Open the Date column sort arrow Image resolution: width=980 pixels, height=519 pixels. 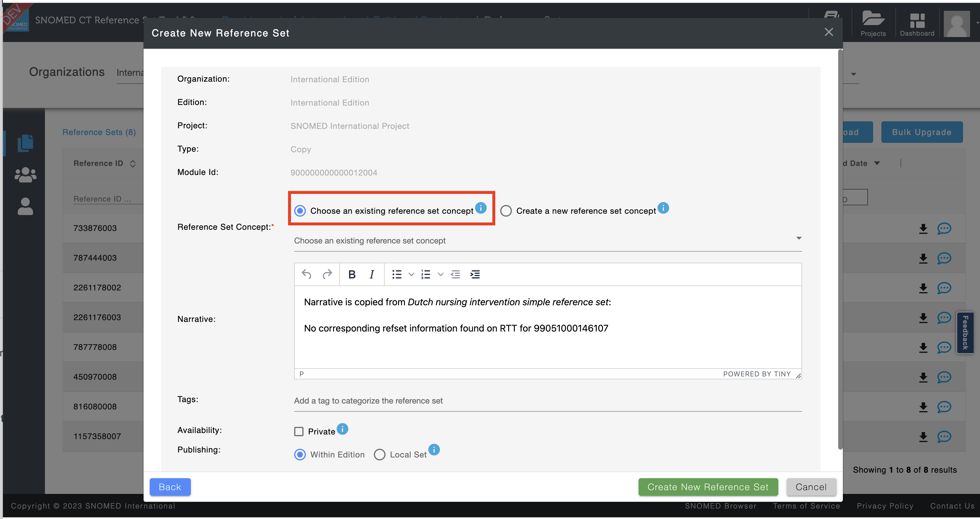click(877, 163)
